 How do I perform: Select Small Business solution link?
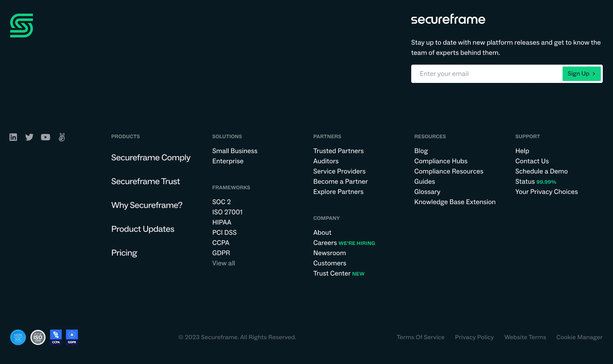(x=235, y=151)
